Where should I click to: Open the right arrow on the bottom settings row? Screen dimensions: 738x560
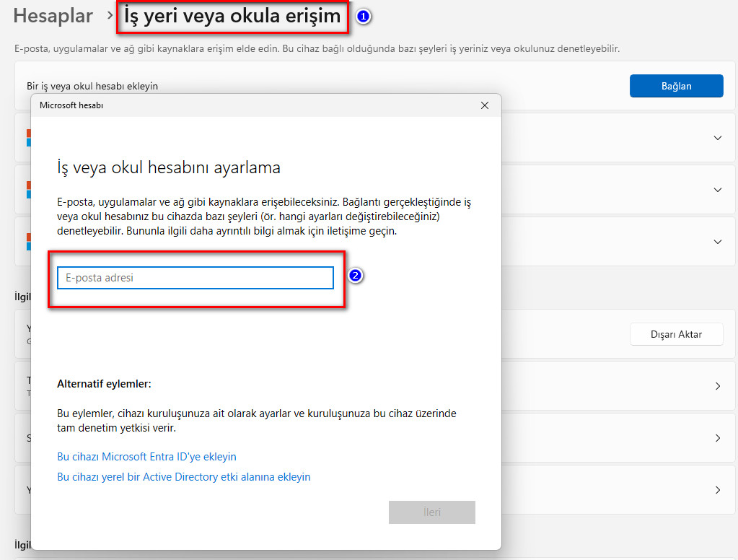click(x=717, y=490)
